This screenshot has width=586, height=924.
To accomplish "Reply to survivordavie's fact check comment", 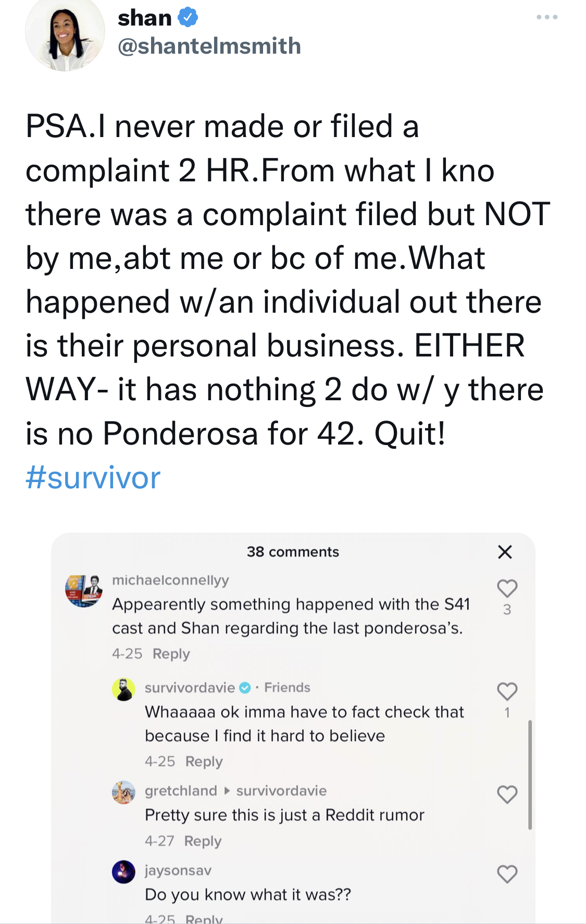I will tap(204, 761).
